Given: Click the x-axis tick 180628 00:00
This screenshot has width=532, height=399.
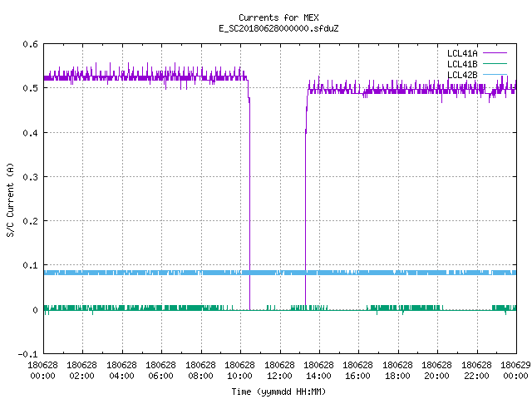Looking at the screenshot, I should tap(42, 371).
